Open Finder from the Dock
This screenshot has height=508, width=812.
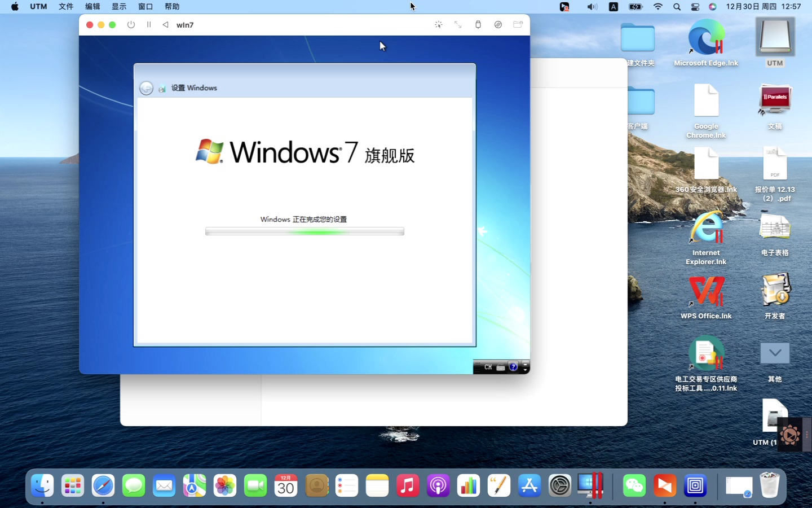coord(42,485)
